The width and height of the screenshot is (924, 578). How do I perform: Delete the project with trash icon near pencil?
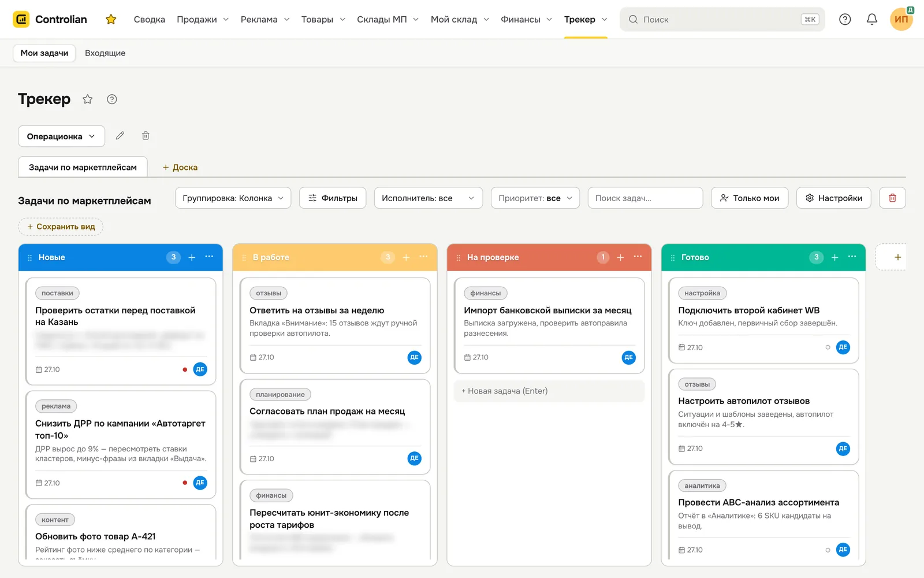point(146,136)
